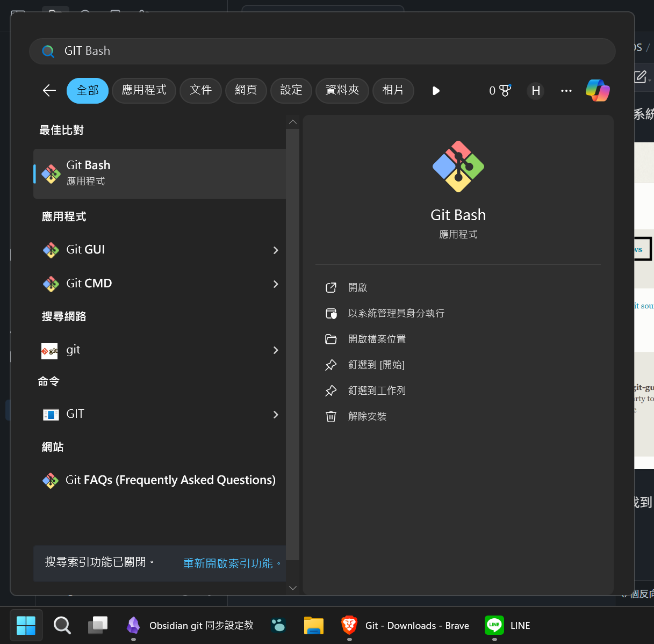The height and width of the screenshot is (644, 654).
Task: Click the GIT command icon
Action: point(51,415)
